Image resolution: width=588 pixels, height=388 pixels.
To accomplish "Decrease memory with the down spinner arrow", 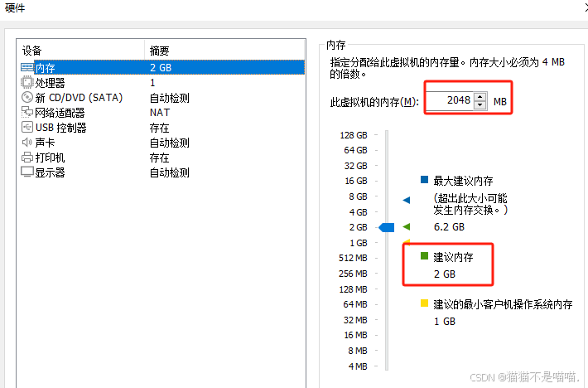I will (480, 105).
